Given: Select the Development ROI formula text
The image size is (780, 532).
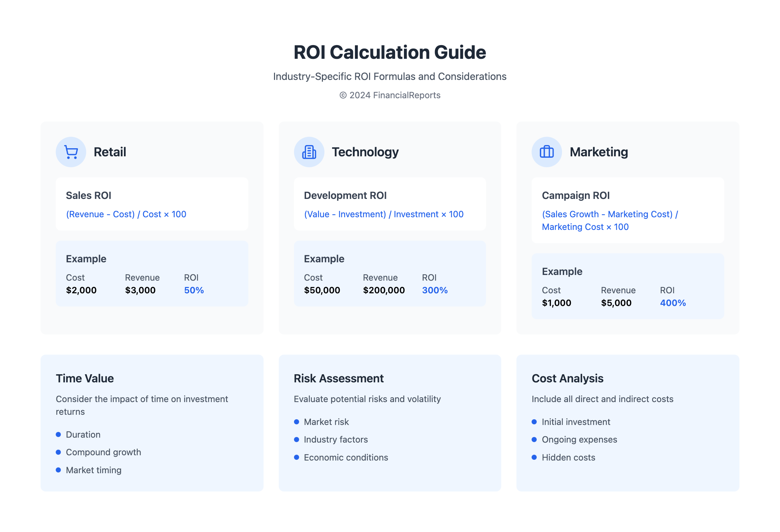Looking at the screenshot, I should click(383, 214).
